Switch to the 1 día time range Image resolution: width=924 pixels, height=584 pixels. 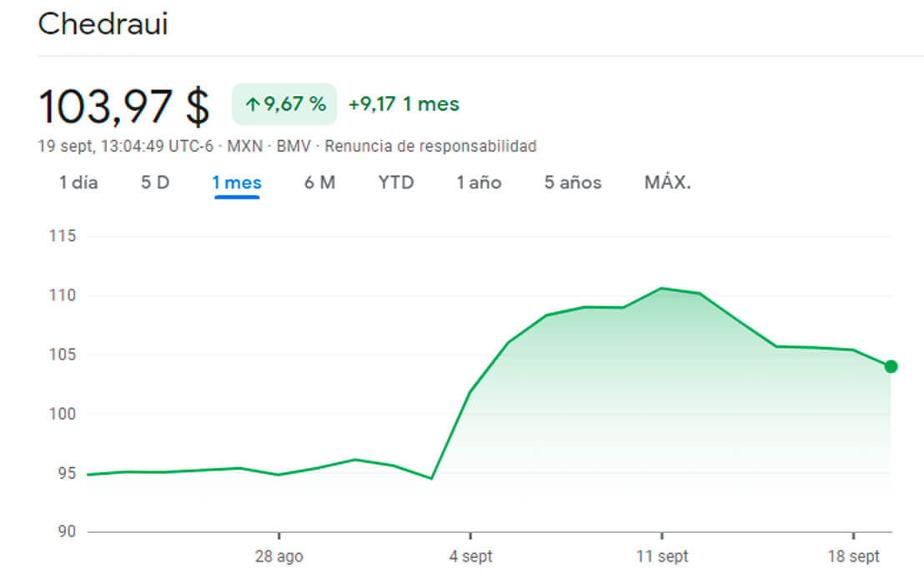78,183
